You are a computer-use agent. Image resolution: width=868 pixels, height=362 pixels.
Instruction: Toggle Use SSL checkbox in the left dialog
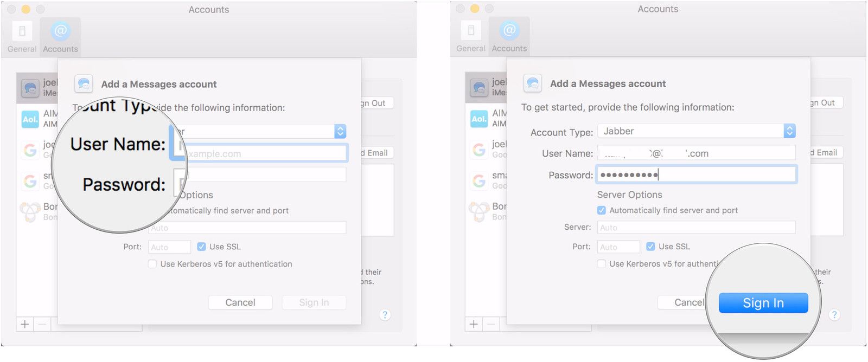tap(202, 247)
